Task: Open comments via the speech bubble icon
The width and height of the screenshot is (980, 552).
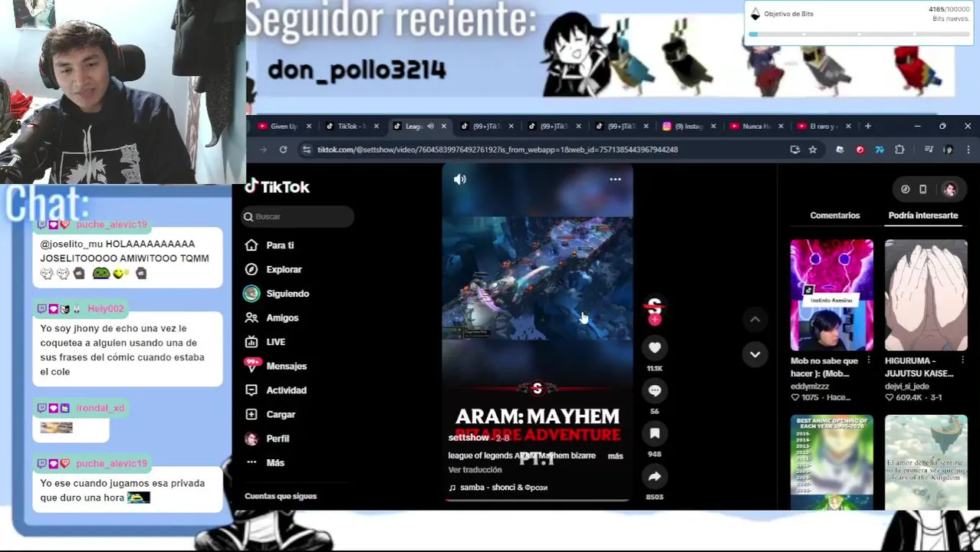Action: 654,391
